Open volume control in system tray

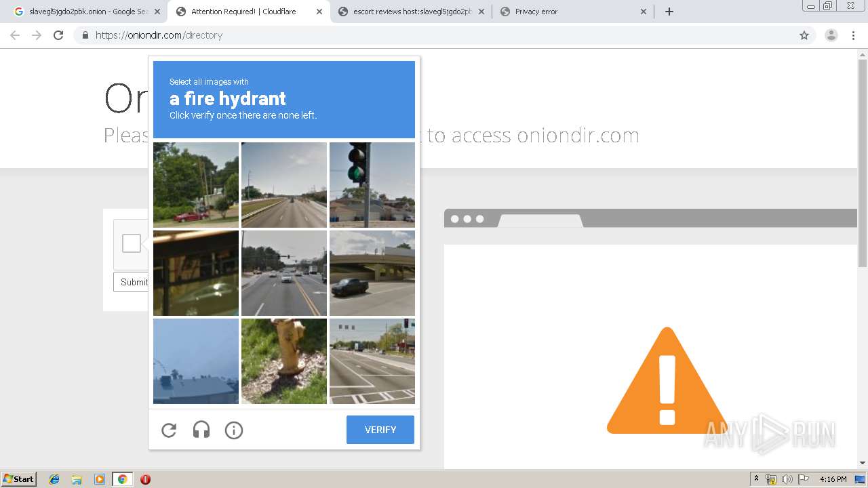pyautogui.click(x=787, y=479)
